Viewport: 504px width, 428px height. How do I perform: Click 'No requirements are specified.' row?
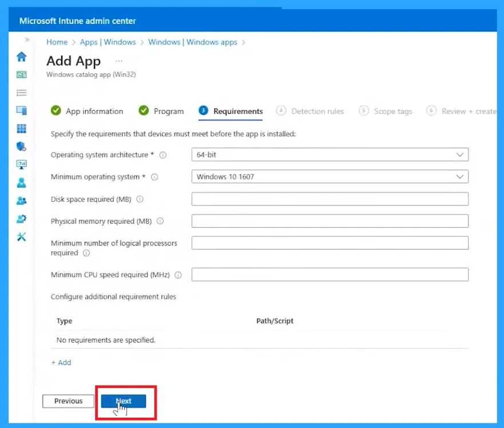[x=260, y=340]
